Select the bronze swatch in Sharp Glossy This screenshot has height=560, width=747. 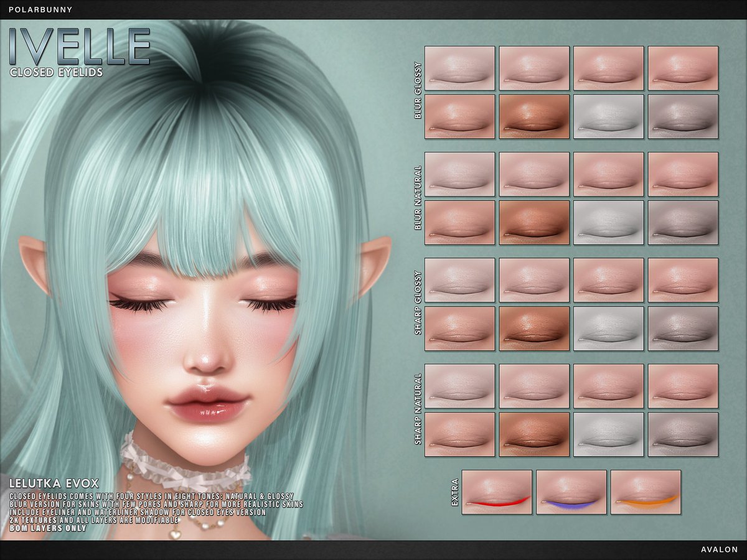pos(533,328)
